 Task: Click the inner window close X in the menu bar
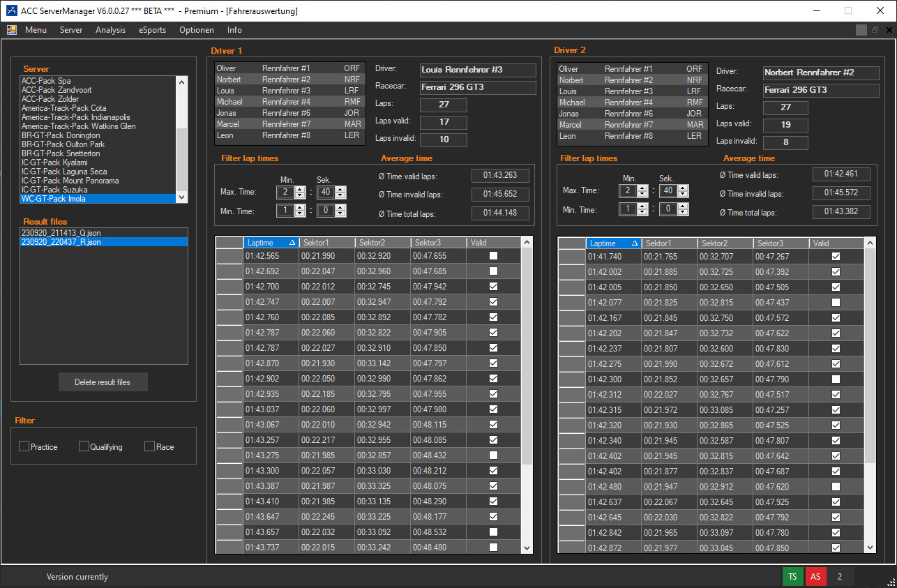click(889, 30)
